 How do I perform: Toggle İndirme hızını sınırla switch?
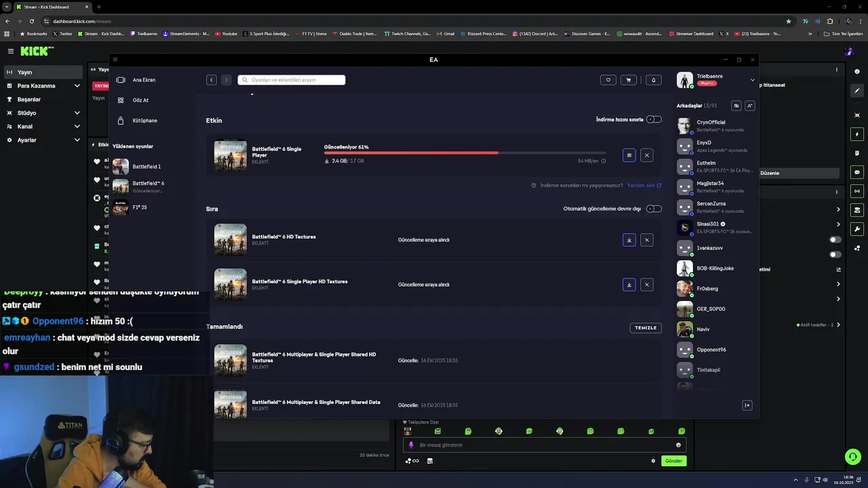pos(654,119)
